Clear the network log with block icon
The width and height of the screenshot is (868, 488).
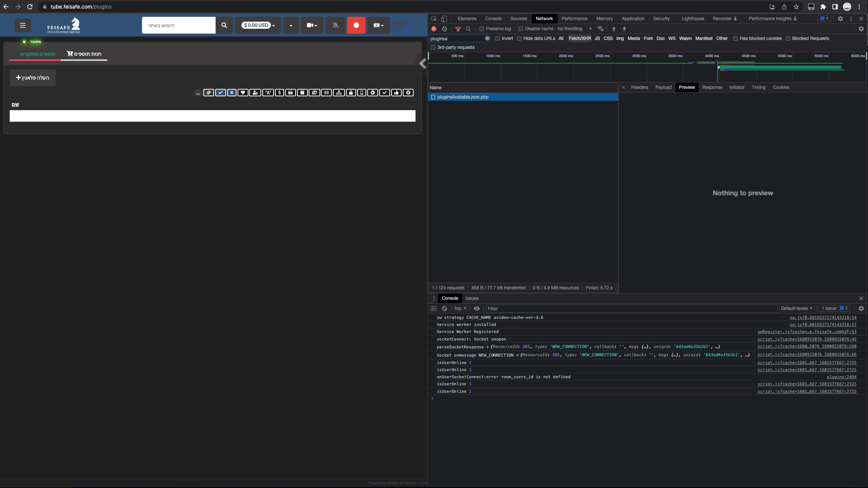(x=444, y=29)
